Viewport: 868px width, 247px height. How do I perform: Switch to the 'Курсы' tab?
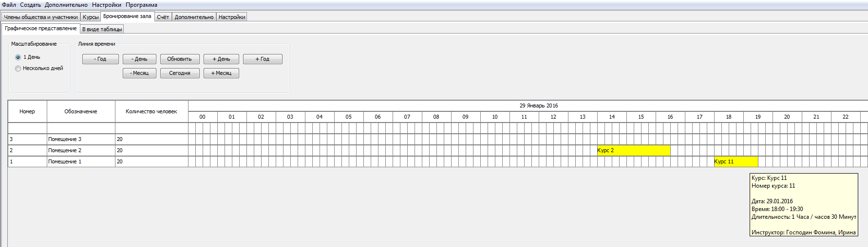[91, 17]
